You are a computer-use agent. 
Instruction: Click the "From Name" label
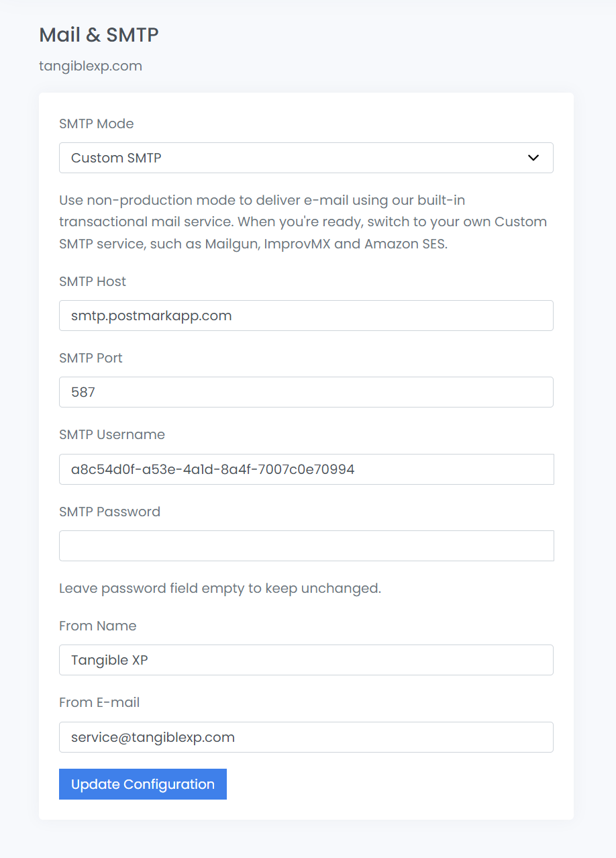[98, 626]
